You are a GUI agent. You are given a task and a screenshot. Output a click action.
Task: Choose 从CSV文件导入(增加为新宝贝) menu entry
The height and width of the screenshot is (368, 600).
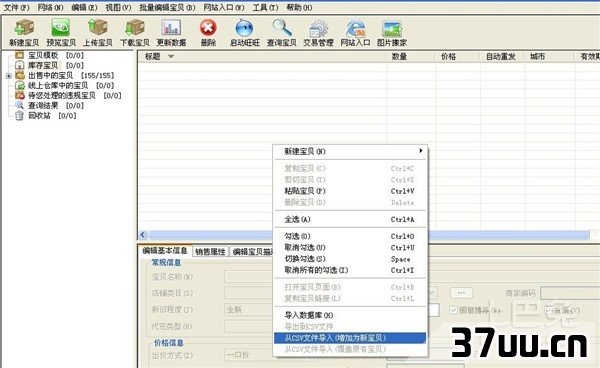(350, 338)
